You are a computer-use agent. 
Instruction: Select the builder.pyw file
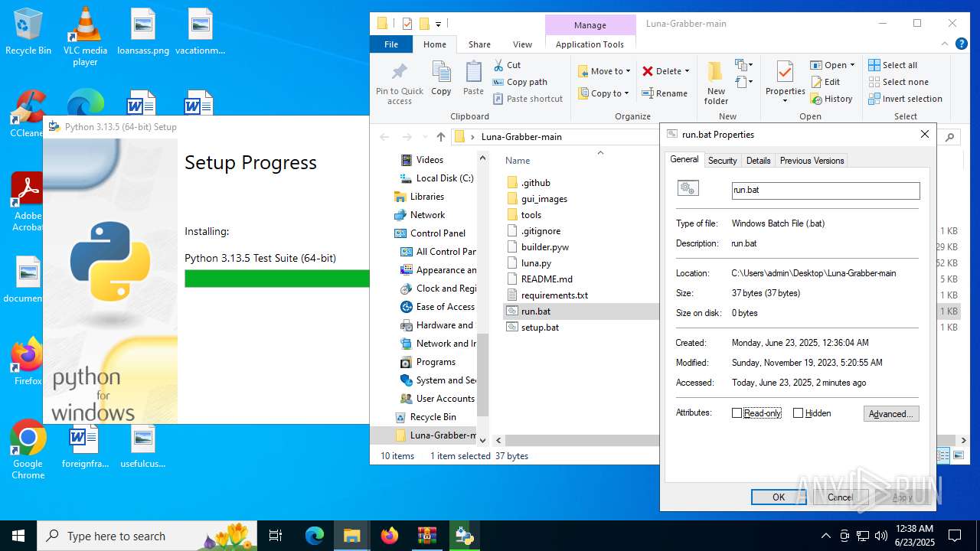click(x=545, y=247)
